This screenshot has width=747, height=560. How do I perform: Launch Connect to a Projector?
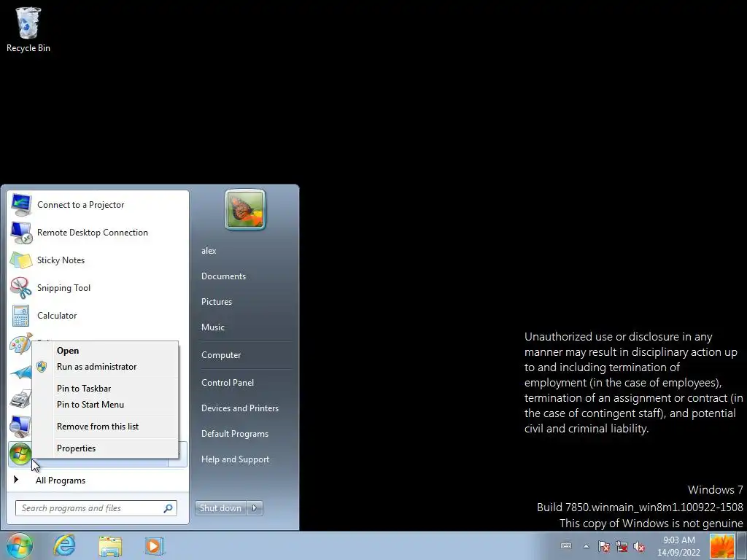(x=98, y=205)
